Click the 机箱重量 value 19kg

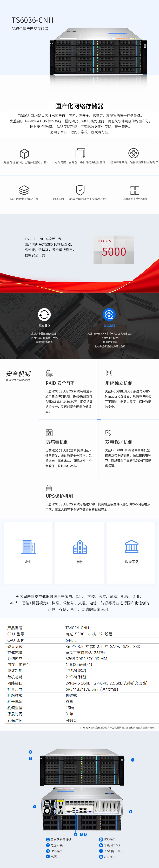(70, 708)
